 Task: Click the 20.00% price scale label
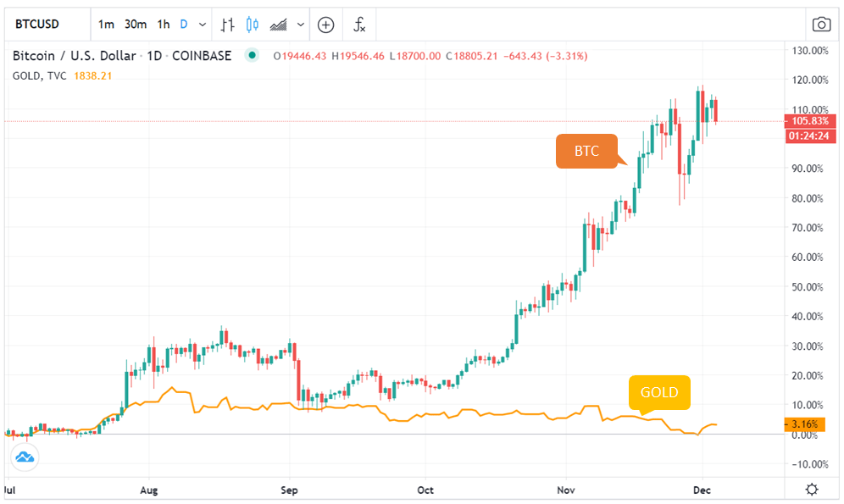point(808,375)
